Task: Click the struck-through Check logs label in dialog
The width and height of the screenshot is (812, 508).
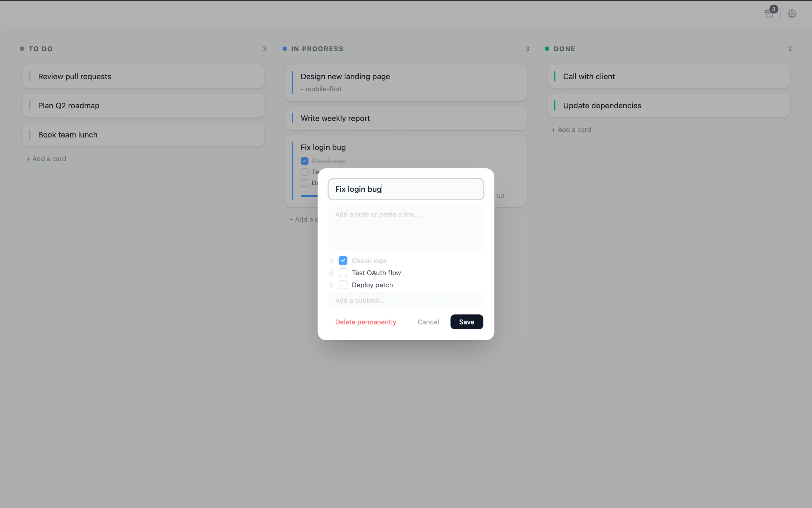Action: pos(369,261)
